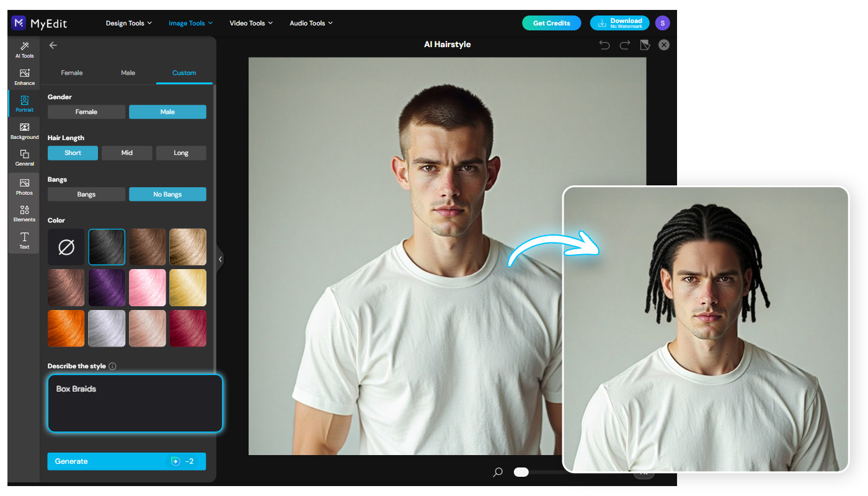Select the no-color swatch
Screen dimensions: 868x496
pos(66,247)
